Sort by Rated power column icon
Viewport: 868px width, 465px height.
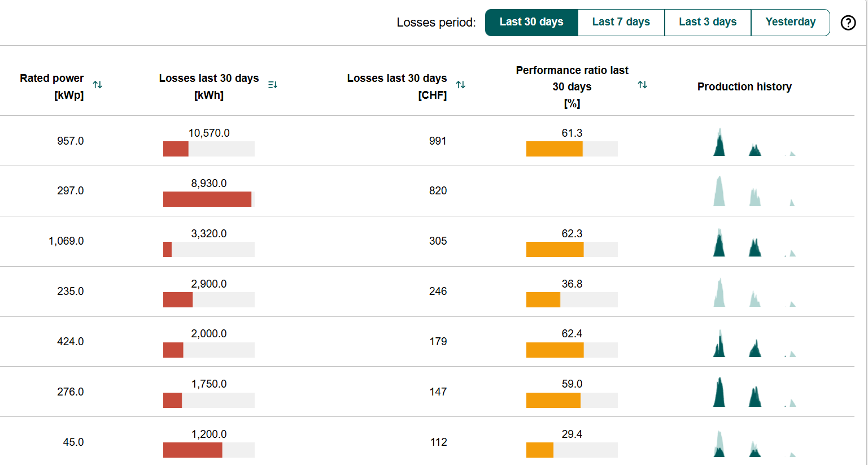[98, 85]
